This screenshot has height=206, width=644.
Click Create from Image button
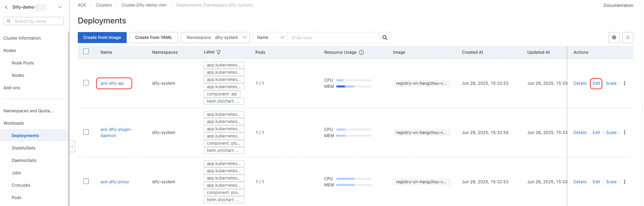point(102,38)
